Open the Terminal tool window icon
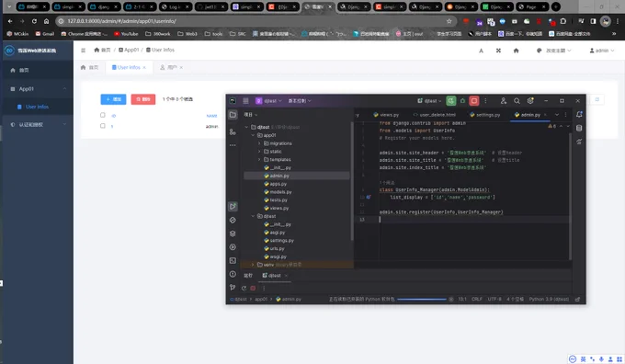625x364 pixels. tap(233, 261)
